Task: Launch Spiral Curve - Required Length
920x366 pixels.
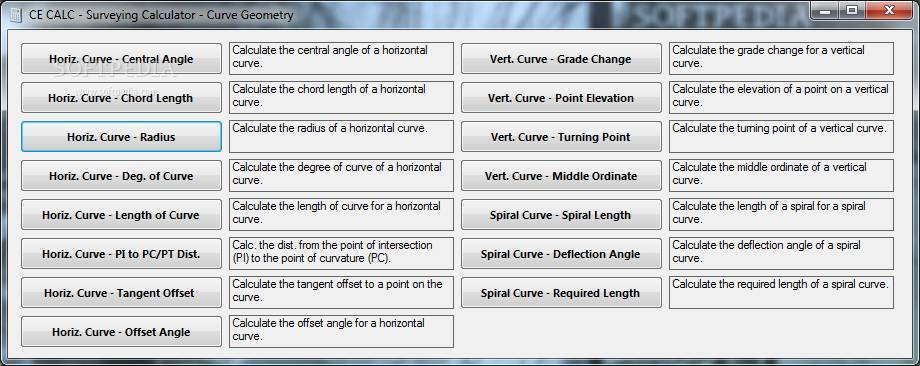Action: tap(561, 293)
